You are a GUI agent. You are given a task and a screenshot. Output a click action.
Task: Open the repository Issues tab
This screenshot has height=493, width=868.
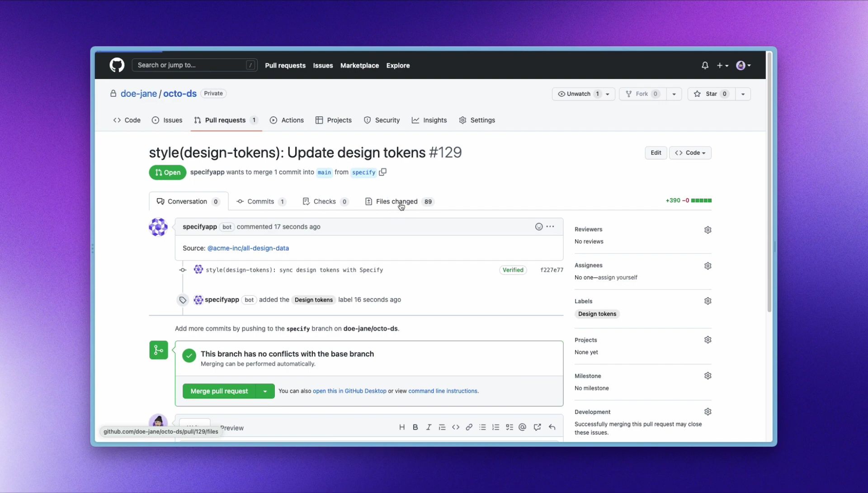(167, 120)
